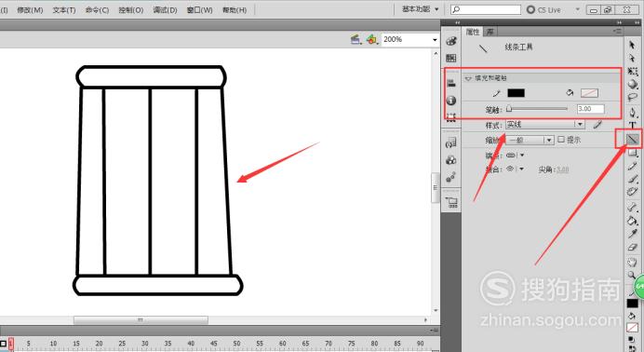The width and height of the screenshot is (644, 352).
Task: Select the Hand tool
Action: (632, 262)
